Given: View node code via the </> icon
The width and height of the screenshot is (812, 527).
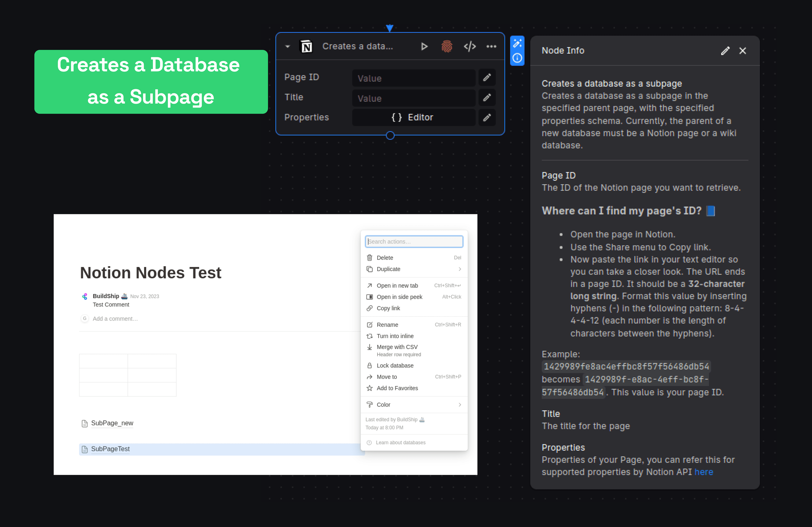Looking at the screenshot, I should click(470, 46).
